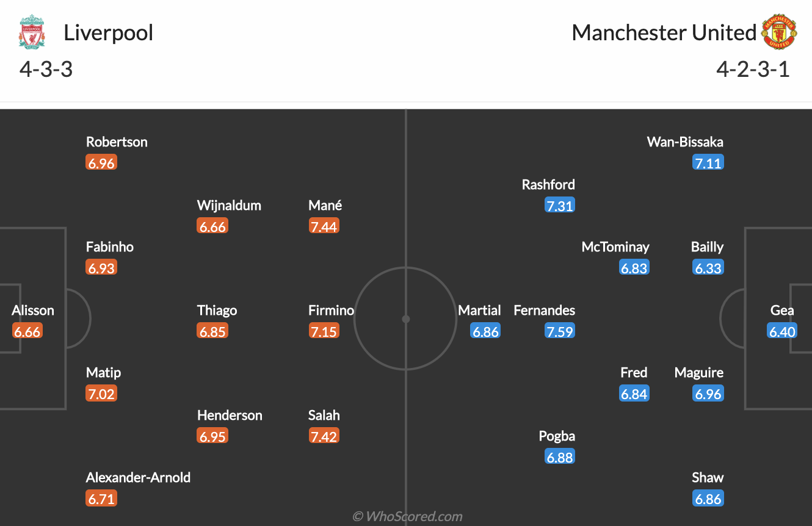Open the Manchester United team name link
The width and height of the screenshot is (812, 526).
tap(664, 32)
